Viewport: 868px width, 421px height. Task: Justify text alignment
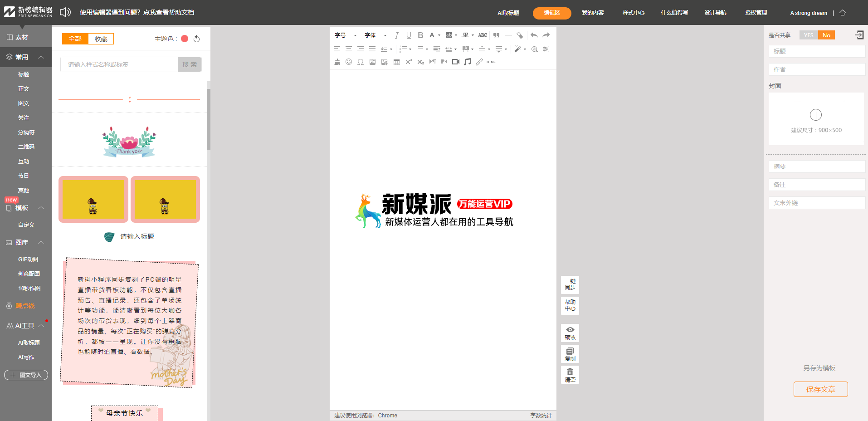pos(372,49)
